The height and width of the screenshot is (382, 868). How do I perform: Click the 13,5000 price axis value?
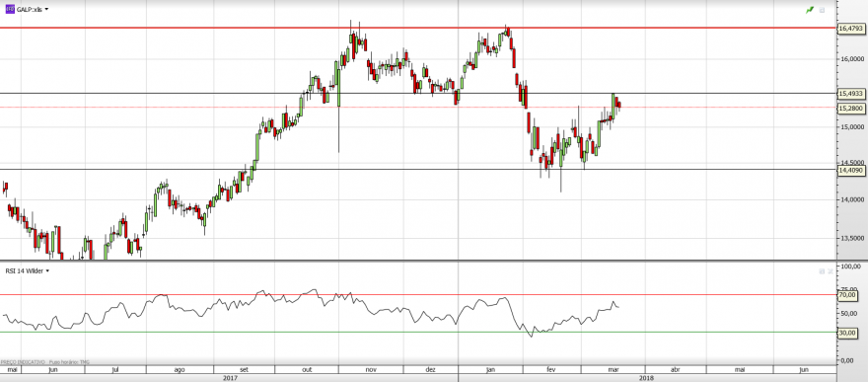pos(853,239)
